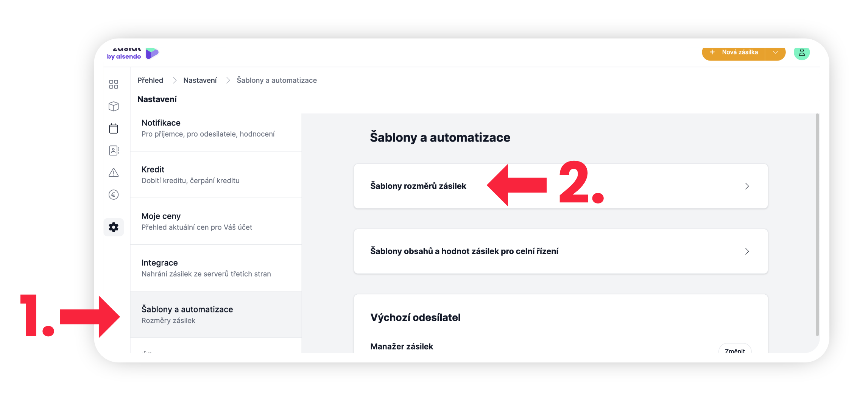Go to Přehled in the breadcrumb
Image resolution: width=868 pixels, height=401 pixels.
tap(150, 80)
